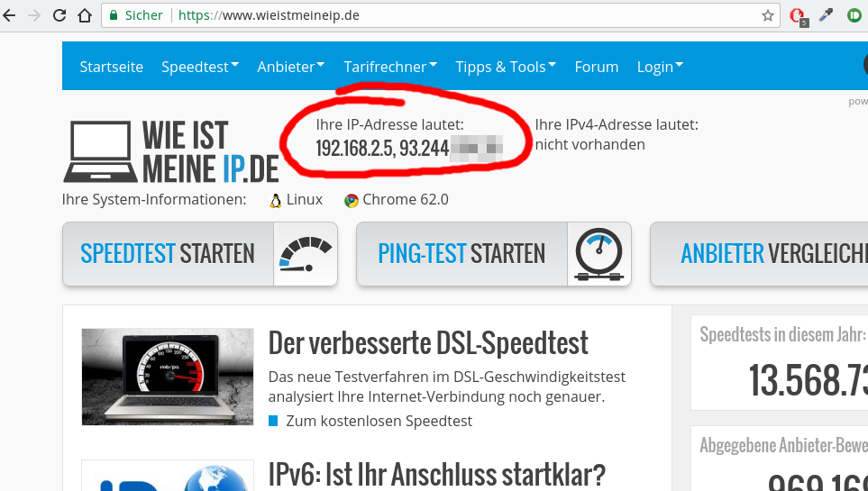Open the IPv6 globe thumbnail
This screenshot has width=868, height=491.
click(x=168, y=476)
